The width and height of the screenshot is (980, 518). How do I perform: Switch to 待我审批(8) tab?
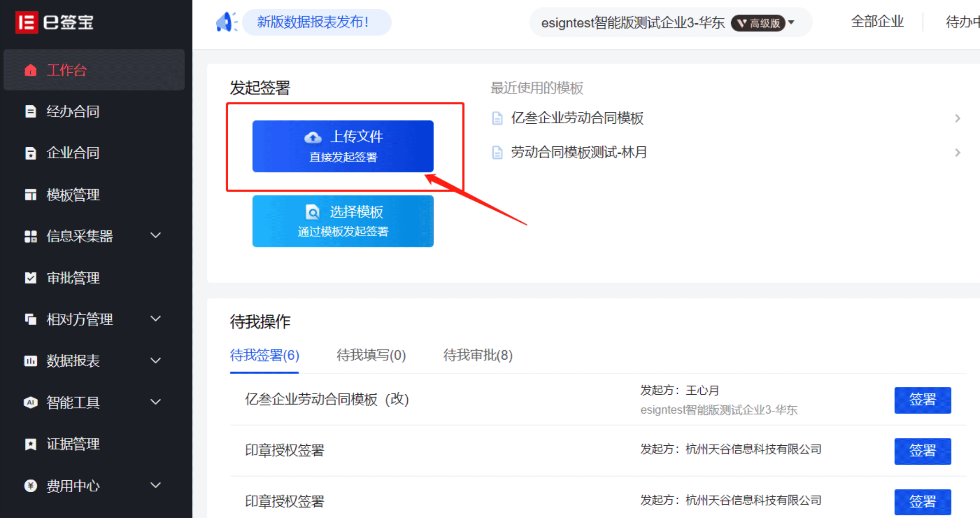478,355
